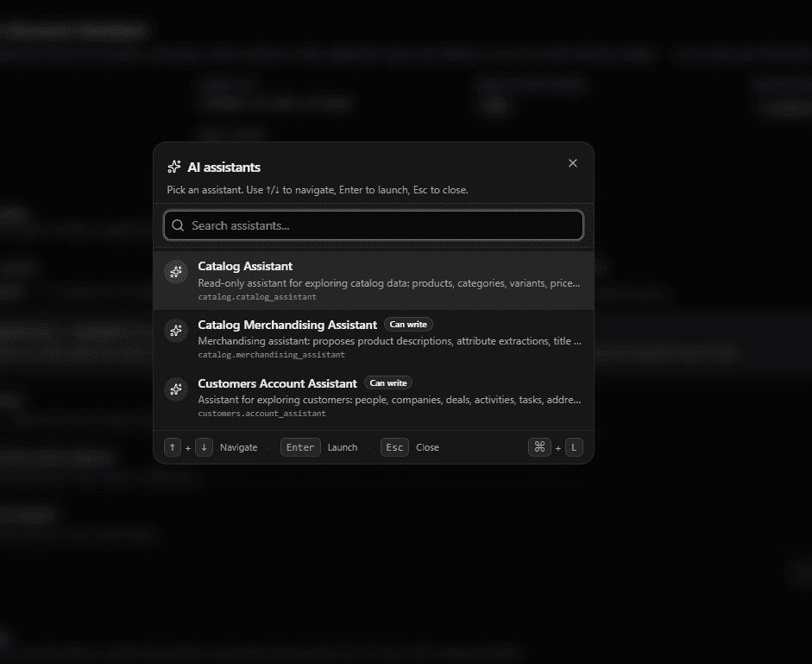
Task: Click the Catalog Assistant sparkle avatar icon
Action: pyautogui.click(x=176, y=272)
